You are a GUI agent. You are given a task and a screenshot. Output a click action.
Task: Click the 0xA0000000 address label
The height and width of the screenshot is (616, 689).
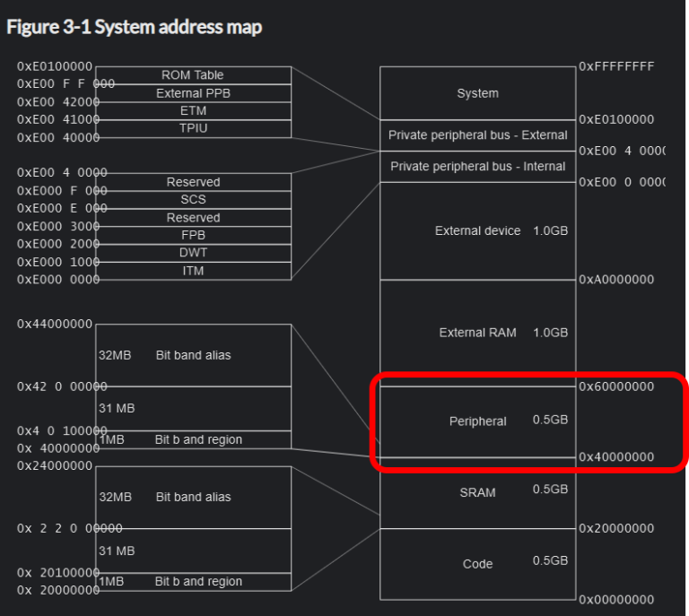[x=616, y=280]
